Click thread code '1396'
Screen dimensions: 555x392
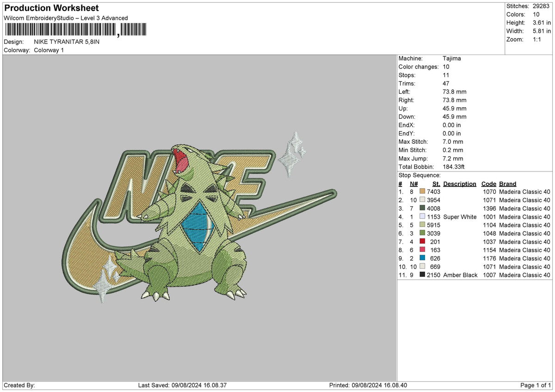[489, 208]
